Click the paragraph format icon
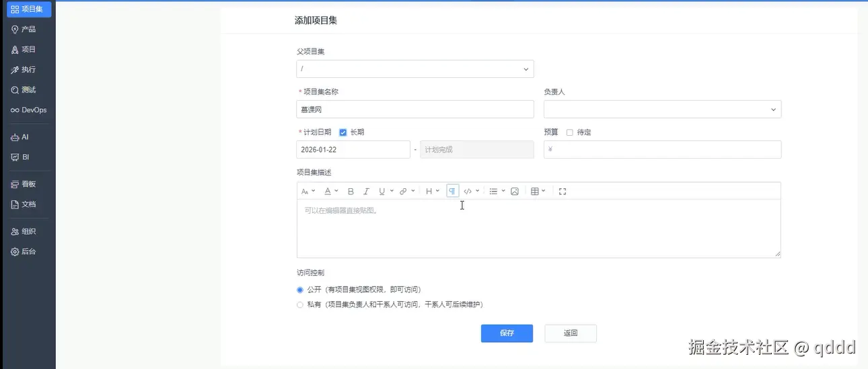Viewport: 868px width, 369px height. (452, 192)
